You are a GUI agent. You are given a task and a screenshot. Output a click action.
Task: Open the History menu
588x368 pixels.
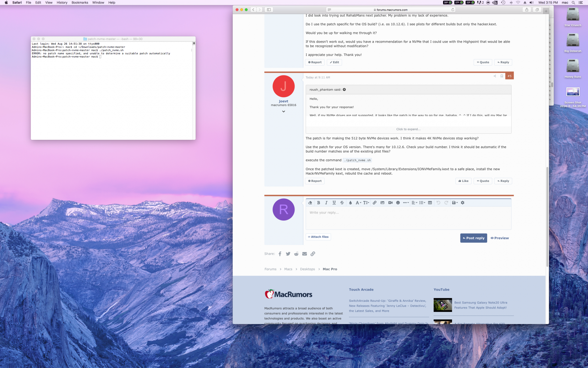[x=62, y=2]
